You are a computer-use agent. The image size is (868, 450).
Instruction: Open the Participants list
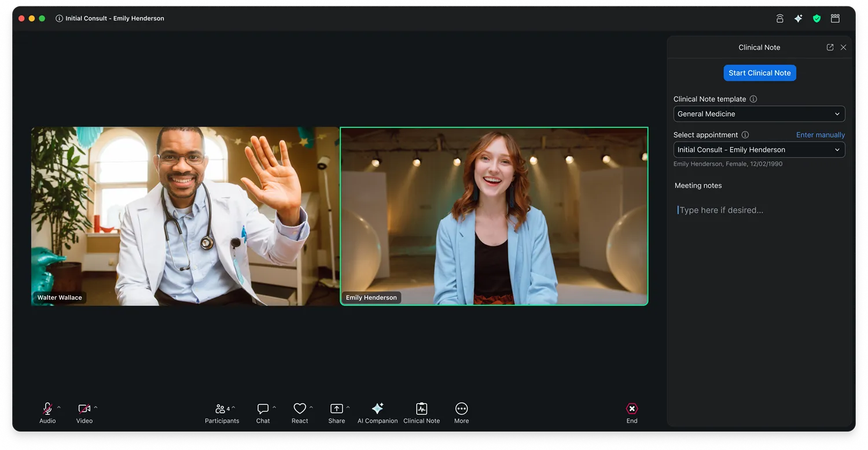tap(221, 409)
